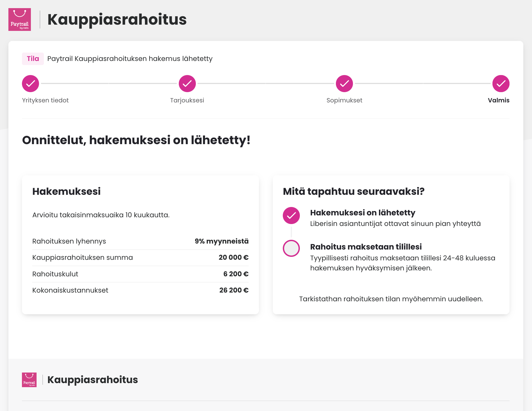Click the Rahoituskulut 6 200 € row
The width and height of the screenshot is (532, 411).
(x=140, y=274)
